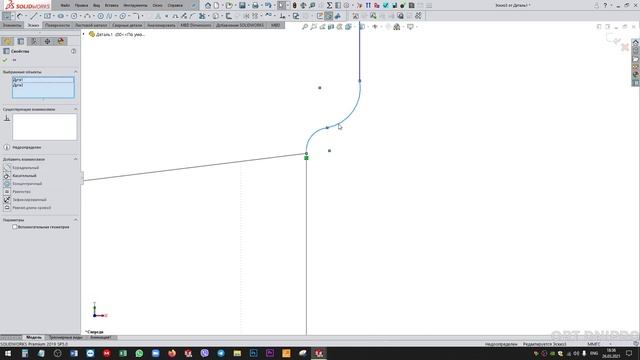
Task: Switch to the SOLIDWORKS Add-Ins ribbon tab
Action: click(240, 25)
